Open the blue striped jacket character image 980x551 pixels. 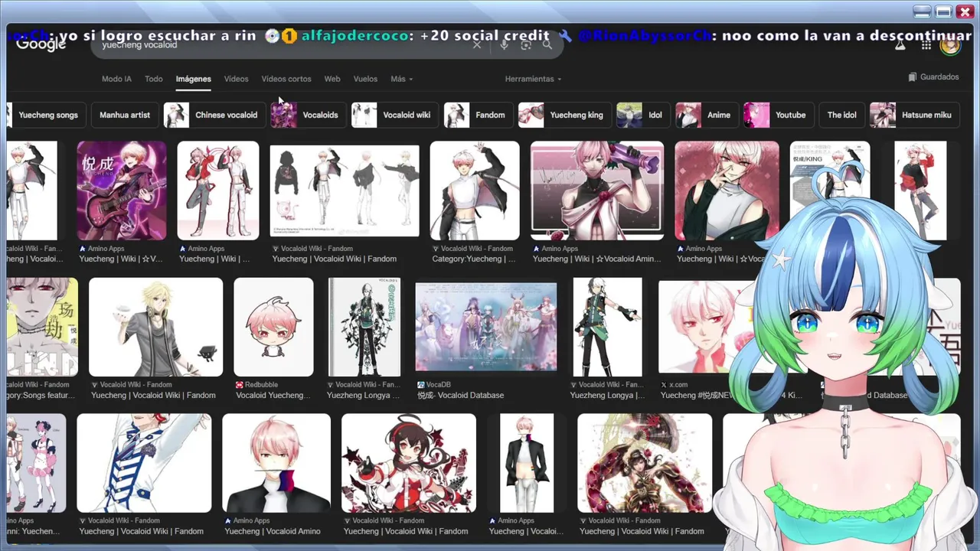(144, 463)
